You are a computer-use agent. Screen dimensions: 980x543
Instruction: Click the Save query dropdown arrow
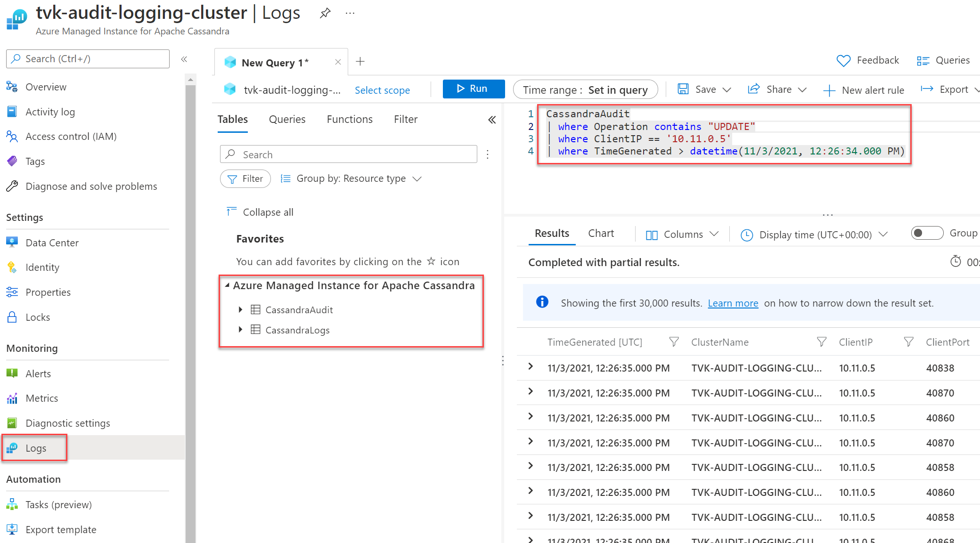pyautogui.click(x=727, y=89)
